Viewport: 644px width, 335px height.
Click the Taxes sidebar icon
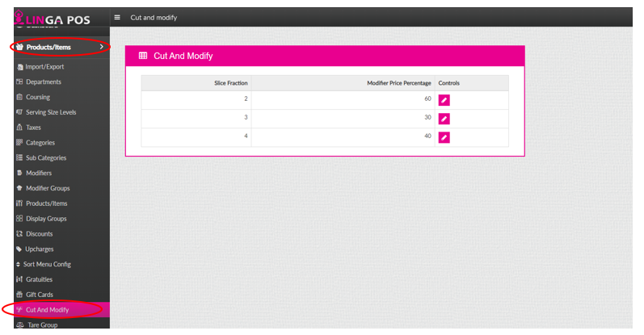click(x=19, y=128)
